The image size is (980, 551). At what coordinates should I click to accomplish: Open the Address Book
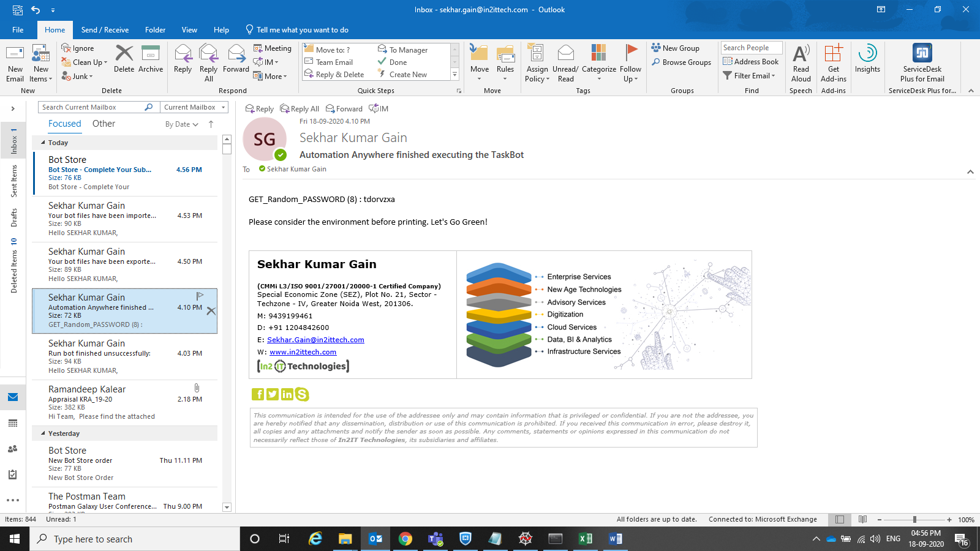(750, 62)
